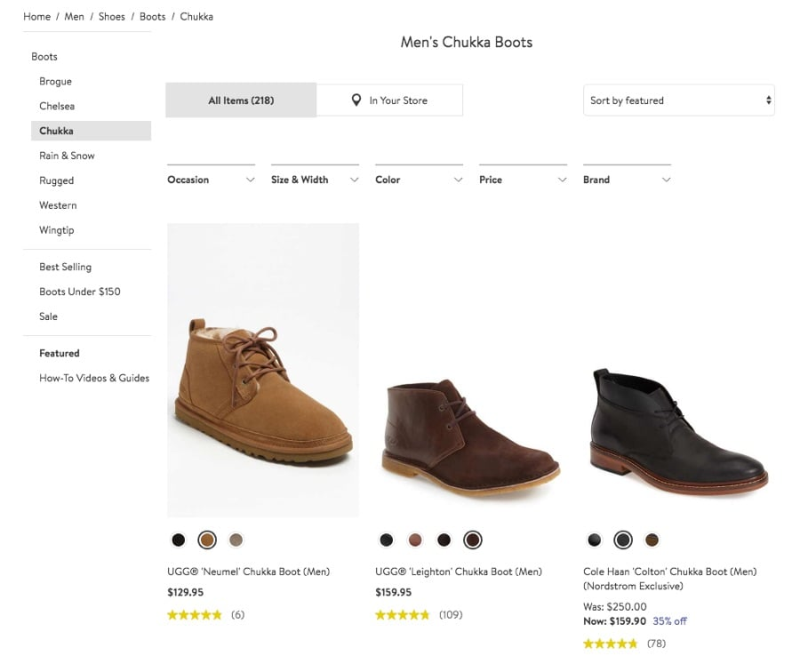This screenshot has height=672, width=808.
Task: Select the Chelsea boots category
Action: coord(56,106)
